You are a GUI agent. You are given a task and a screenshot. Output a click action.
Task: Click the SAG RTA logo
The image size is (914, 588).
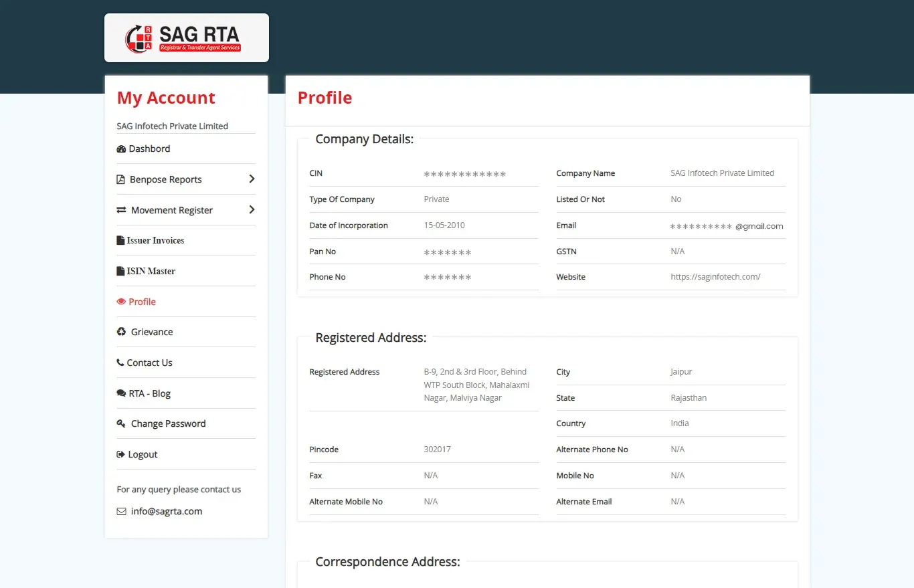pos(186,38)
